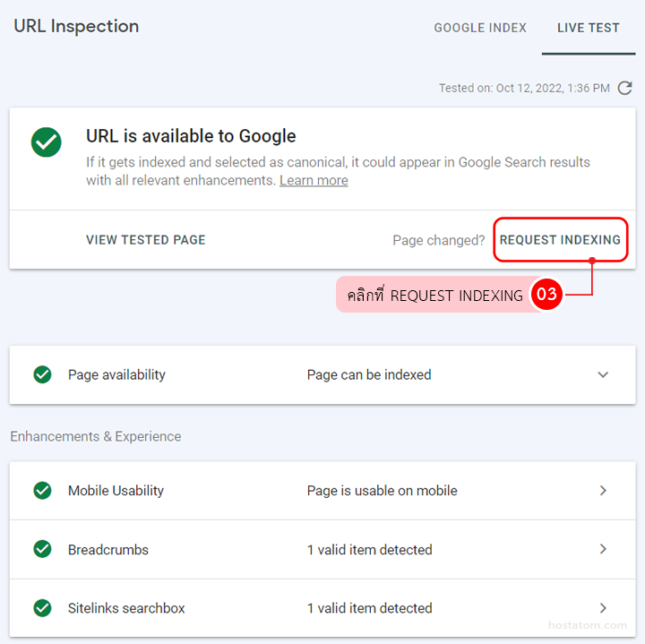Viewport: 645px width, 644px height.
Task: Click the Request Indexing button
Action: point(560,240)
